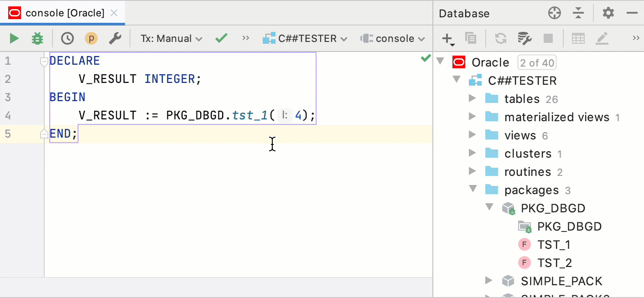Image resolution: width=644 pixels, height=298 pixels.
Task: Switch schema using the C##TESTER selector
Action: [x=305, y=38]
